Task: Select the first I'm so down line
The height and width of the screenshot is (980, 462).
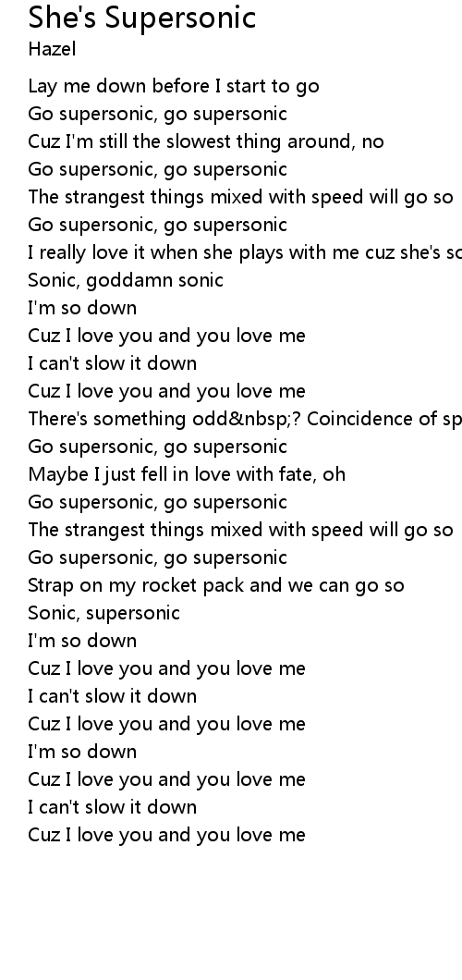Action: pyautogui.click(x=82, y=308)
